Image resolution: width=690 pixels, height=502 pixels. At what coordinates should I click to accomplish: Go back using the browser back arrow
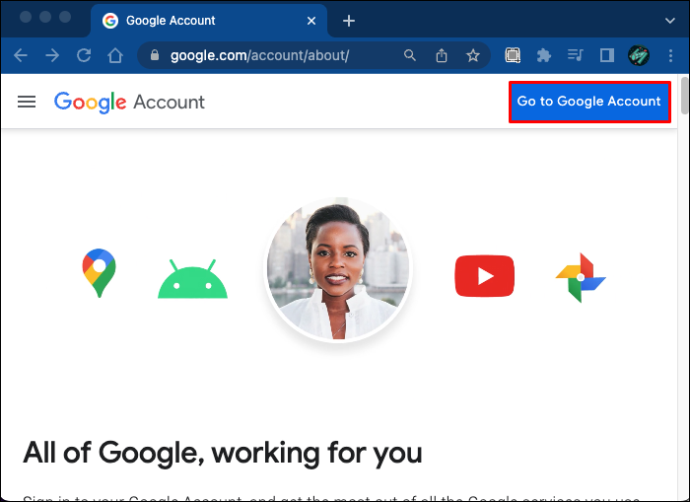(x=20, y=55)
